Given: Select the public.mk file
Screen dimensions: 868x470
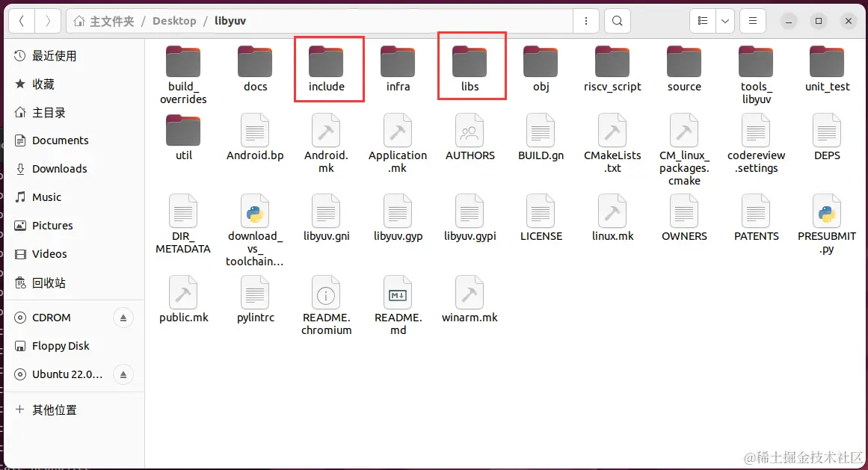Looking at the screenshot, I should 183,299.
